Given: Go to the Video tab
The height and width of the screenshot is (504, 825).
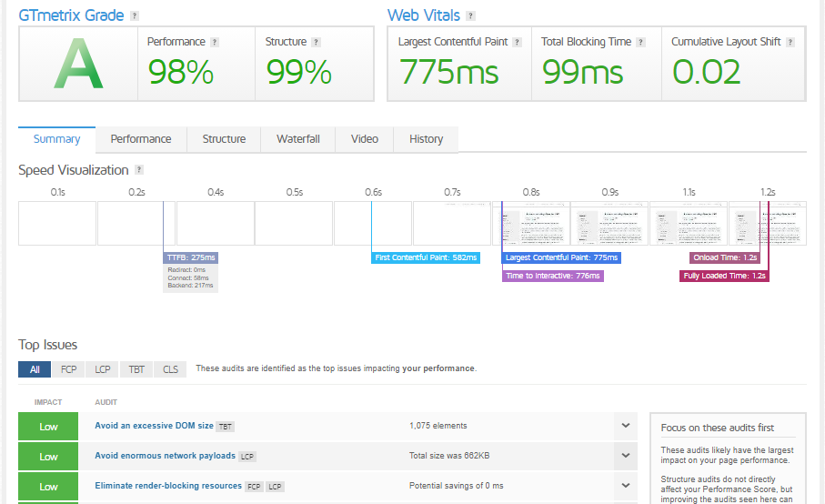Looking at the screenshot, I should click(365, 139).
